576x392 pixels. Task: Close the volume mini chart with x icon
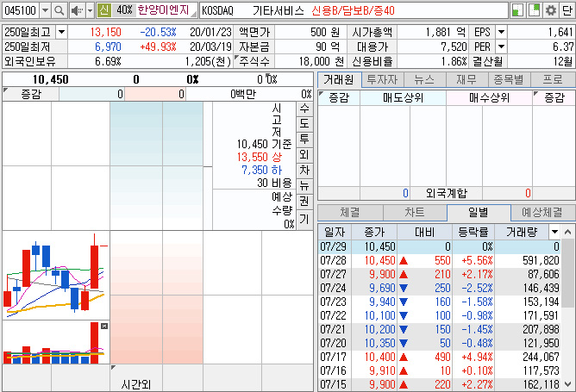tap(104, 326)
